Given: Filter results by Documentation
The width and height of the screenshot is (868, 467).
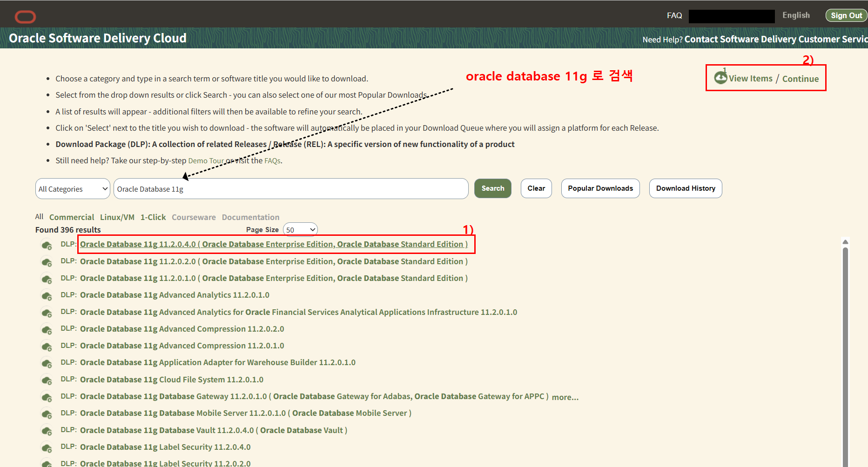Looking at the screenshot, I should point(250,217).
